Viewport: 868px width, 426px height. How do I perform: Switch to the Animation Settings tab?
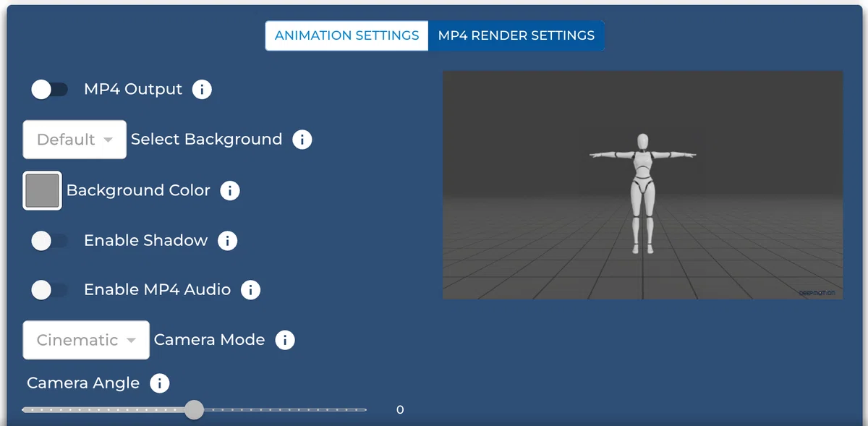[347, 35]
